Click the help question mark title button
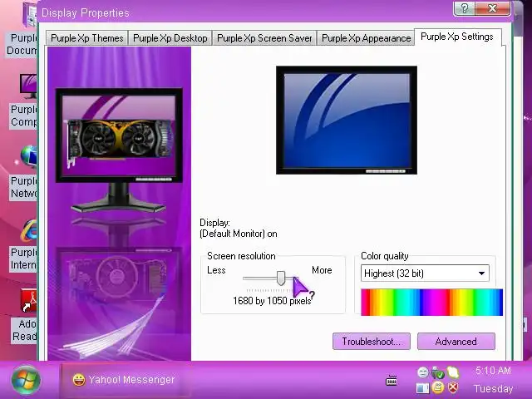This screenshot has height=399, width=532. [x=464, y=8]
